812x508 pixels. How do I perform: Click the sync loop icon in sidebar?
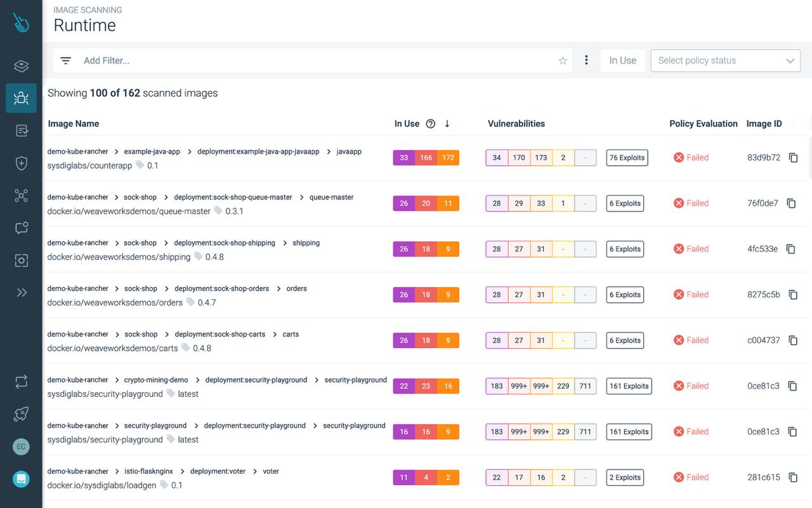(x=21, y=382)
